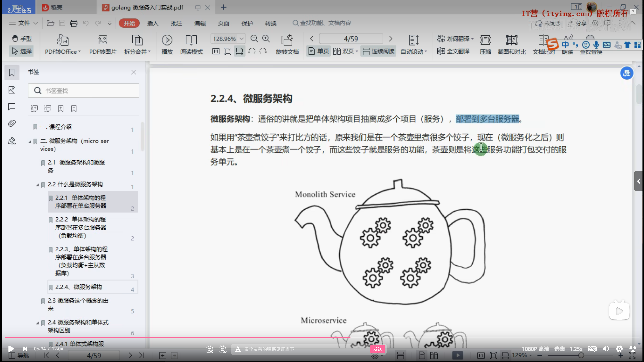644x362 pixels.
Task: Open 自动滚动 auto scroll dropdown
Action: click(x=414, y=45)
